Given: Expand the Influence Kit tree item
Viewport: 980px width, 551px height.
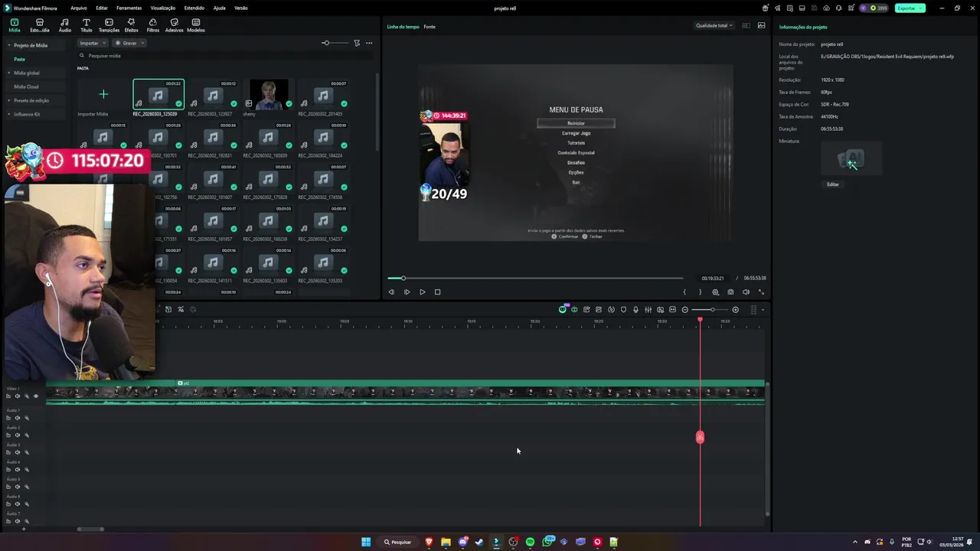Looking at the screenshot, I should [9, 114].
